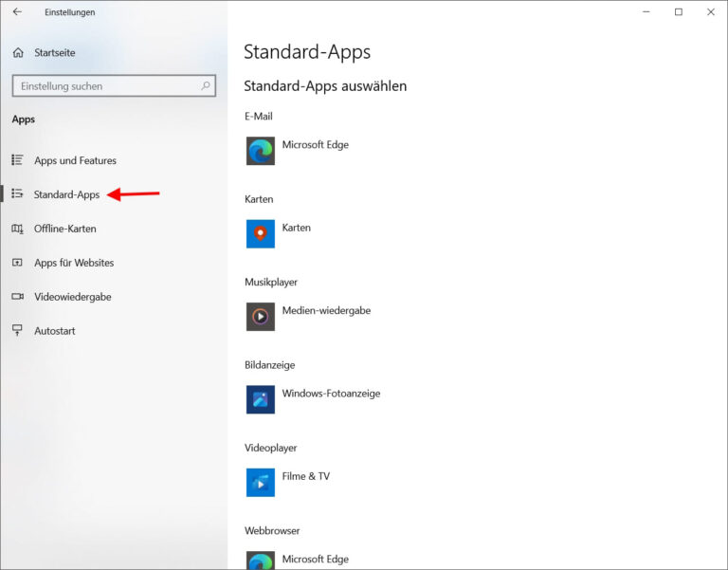Click the Windows-Fotoanzeige icon
Image resolution: width=728 pixels, height=570 pixels.
[260, 399]
